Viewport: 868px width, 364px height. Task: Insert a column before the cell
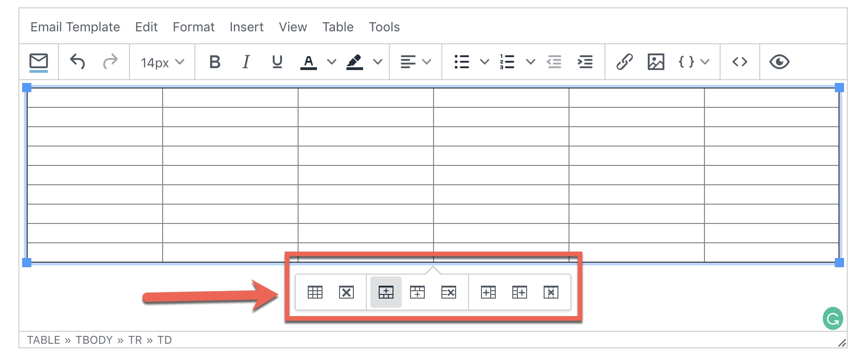tap(488, 292)
